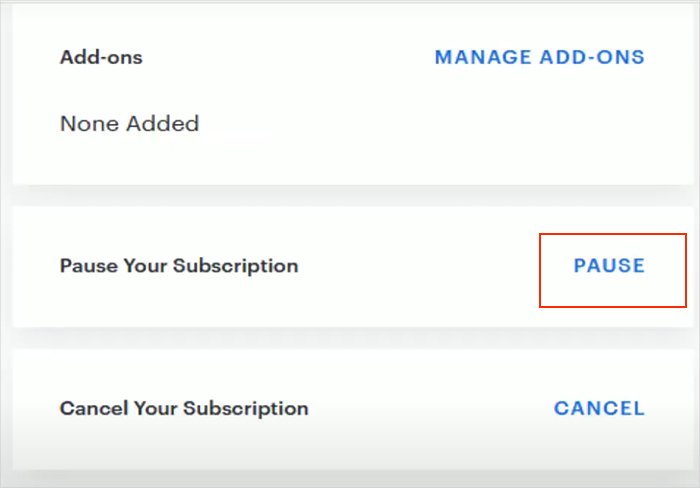Viewport: 700px width, 488px height.
Task: Click the gray gap between Add-ons and Pause cards
Action: (350, 196)
